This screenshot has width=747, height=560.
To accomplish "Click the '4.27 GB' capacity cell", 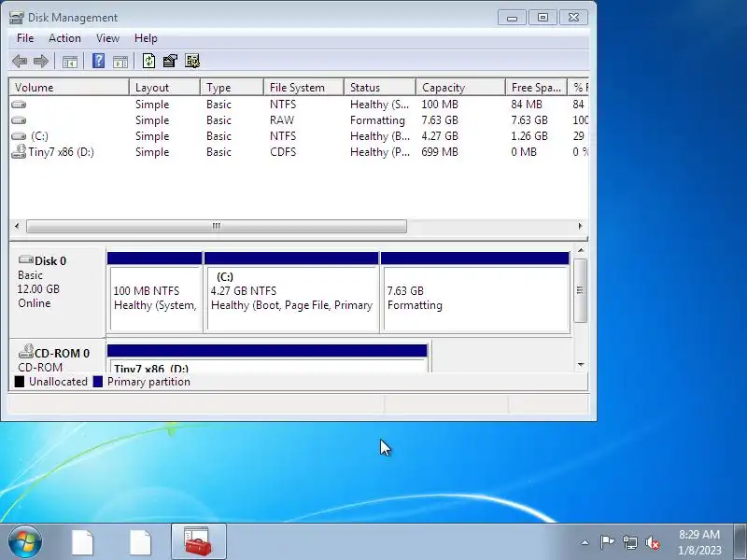I will point(439,136).
